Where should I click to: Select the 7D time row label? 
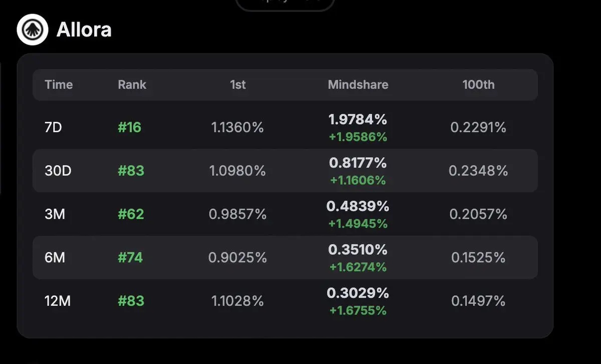(x=53, y=128)
